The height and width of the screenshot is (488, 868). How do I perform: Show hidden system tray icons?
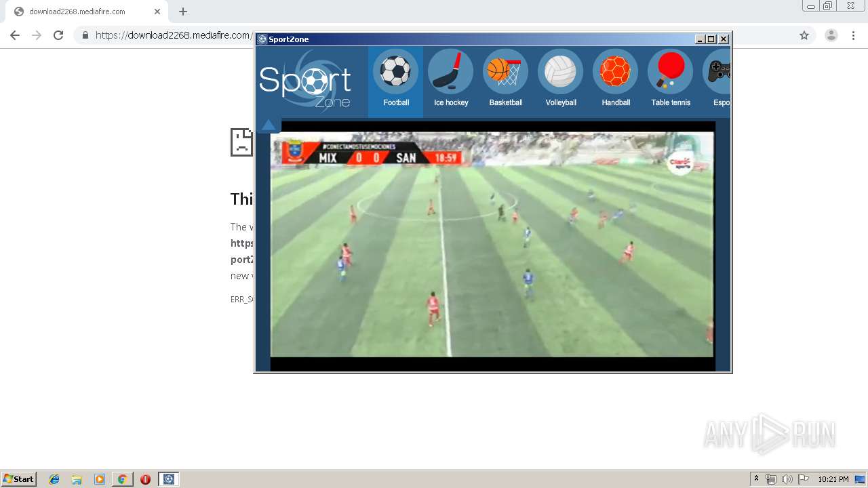point(757,479)
